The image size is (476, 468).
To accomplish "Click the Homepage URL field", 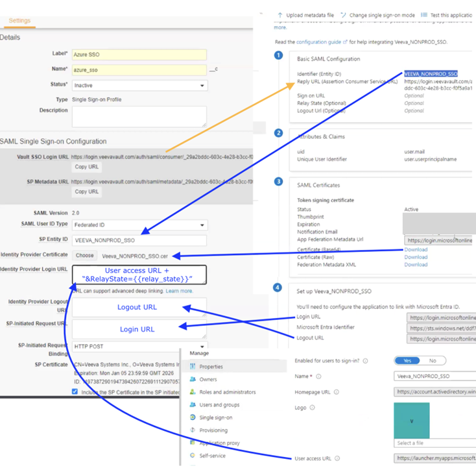I will (434, 391).
